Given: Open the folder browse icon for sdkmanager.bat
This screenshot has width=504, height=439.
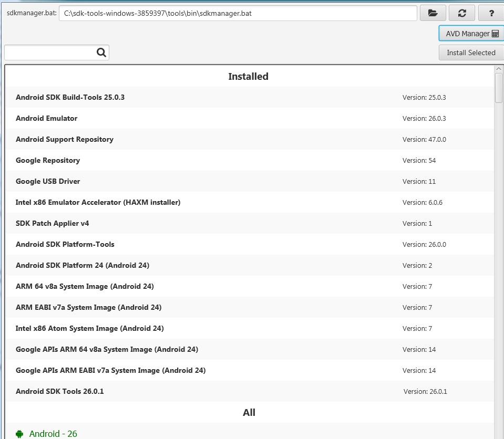Looking at the screenshot, I should (x=433, y=13).
